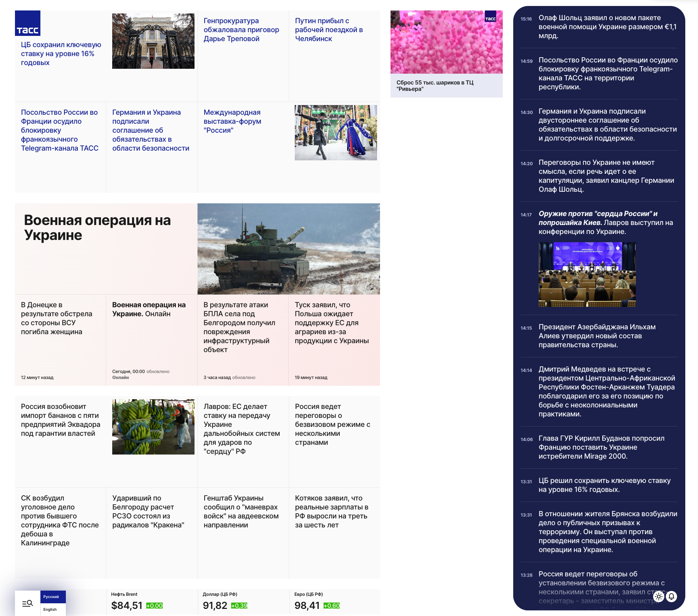Click the bell notifications icon
Image resolution: width=698 pixels, height=616 pixels.
(671, 597)
